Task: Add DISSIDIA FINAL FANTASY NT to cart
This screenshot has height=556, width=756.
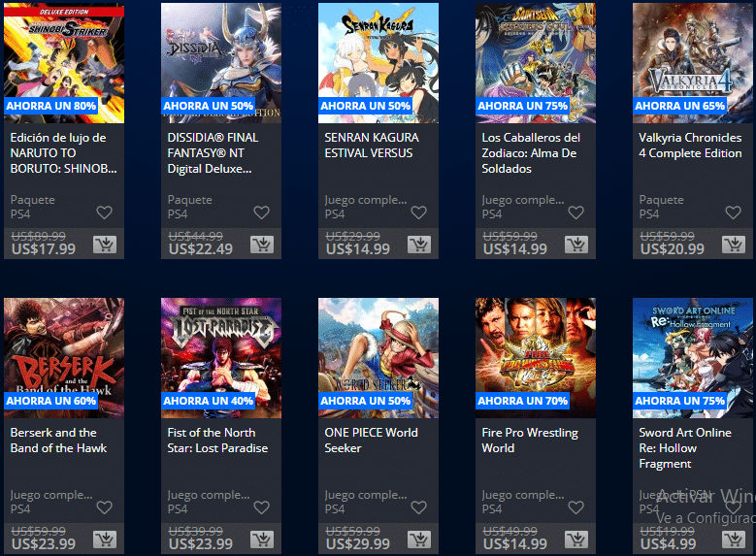Action: tap(262, 245)
